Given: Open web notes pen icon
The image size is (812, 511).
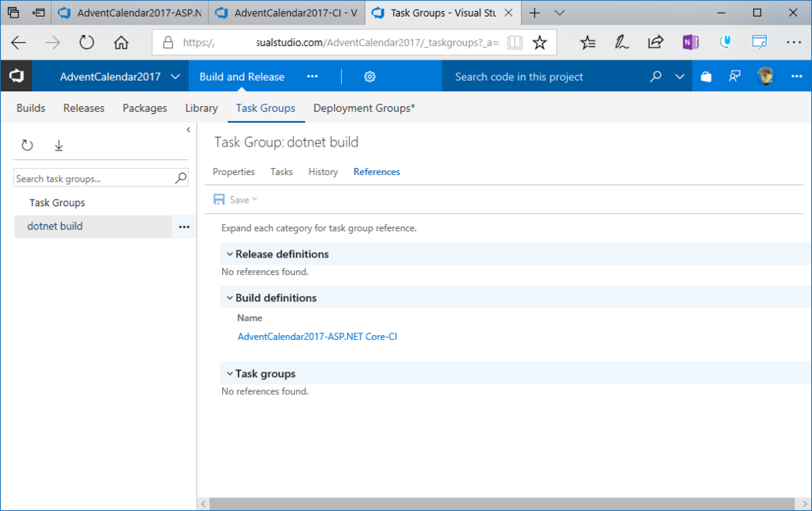Looking at the screenshot, I should click(622, 43).
